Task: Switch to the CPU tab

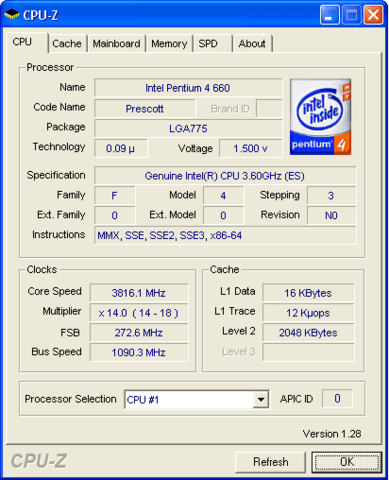Action: pyautogui.click(x=26, y=42)
